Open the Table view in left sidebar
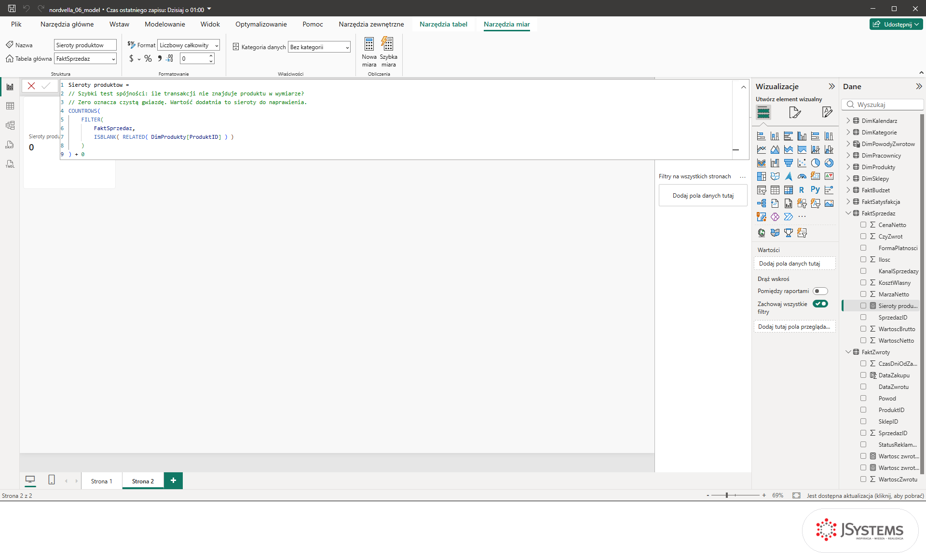 tap(10, 106)
